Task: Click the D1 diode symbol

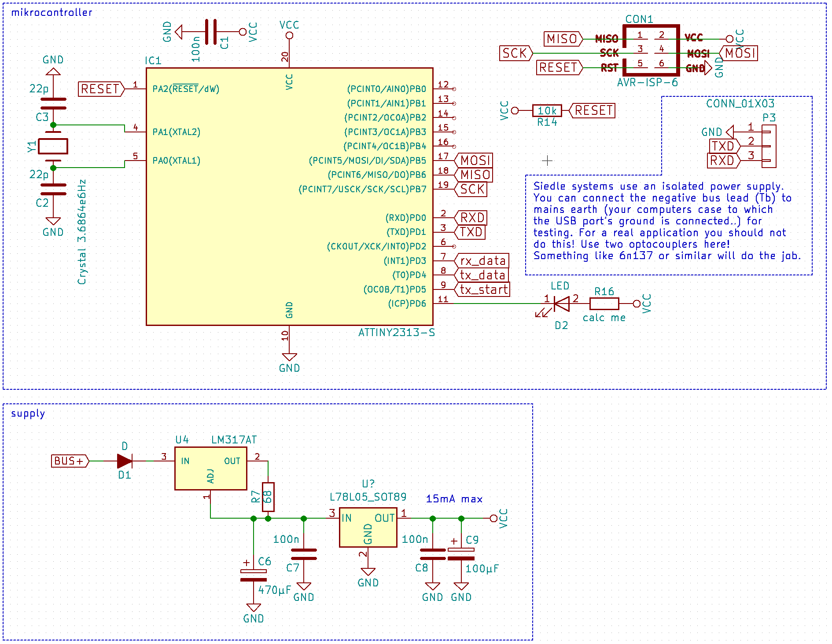Action: coord(125,461)
